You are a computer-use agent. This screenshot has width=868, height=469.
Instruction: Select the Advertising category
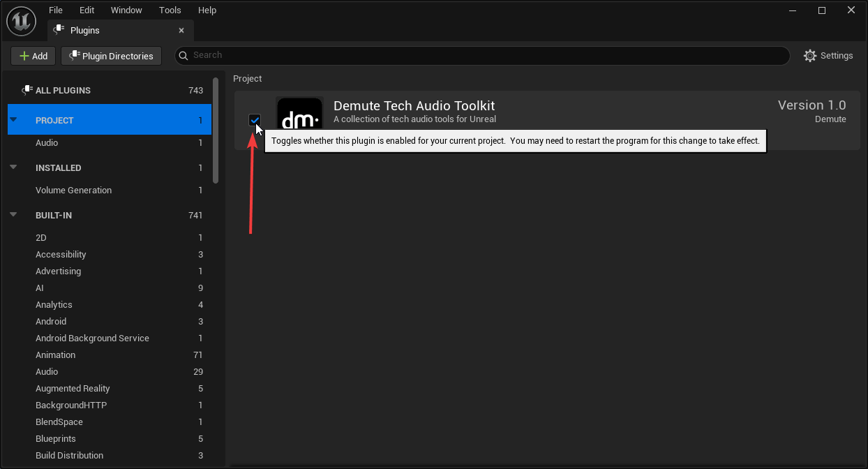point(110,271)
